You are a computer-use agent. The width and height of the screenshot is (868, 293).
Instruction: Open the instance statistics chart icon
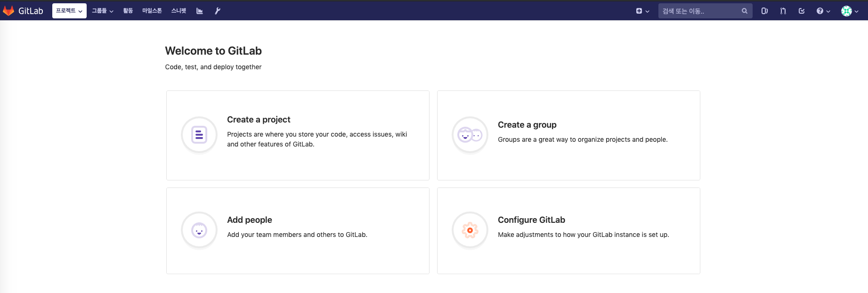tap(200, 11)
